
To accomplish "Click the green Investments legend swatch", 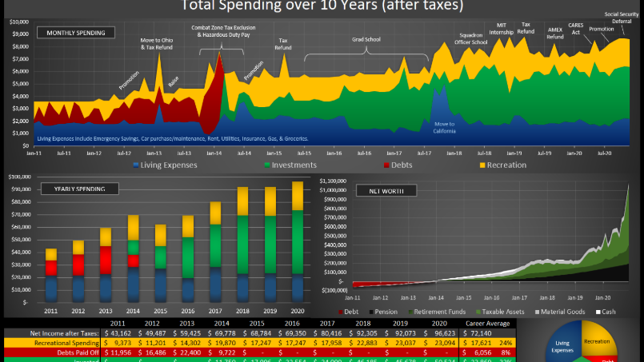I will (267, 165).
